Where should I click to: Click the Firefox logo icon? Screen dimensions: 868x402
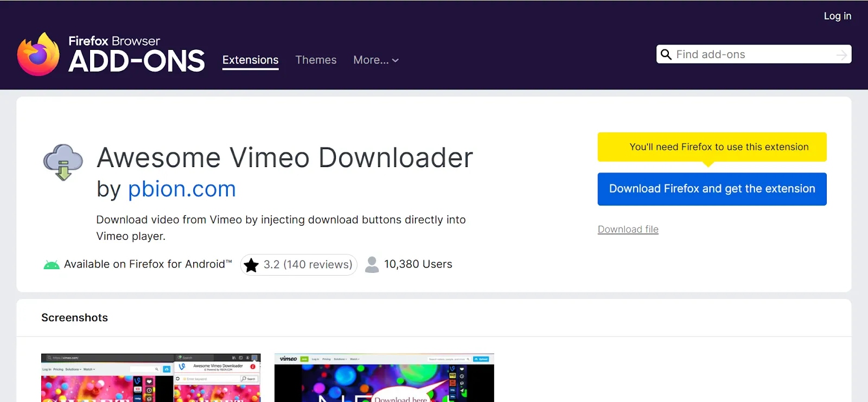click(x=38, y=54)
